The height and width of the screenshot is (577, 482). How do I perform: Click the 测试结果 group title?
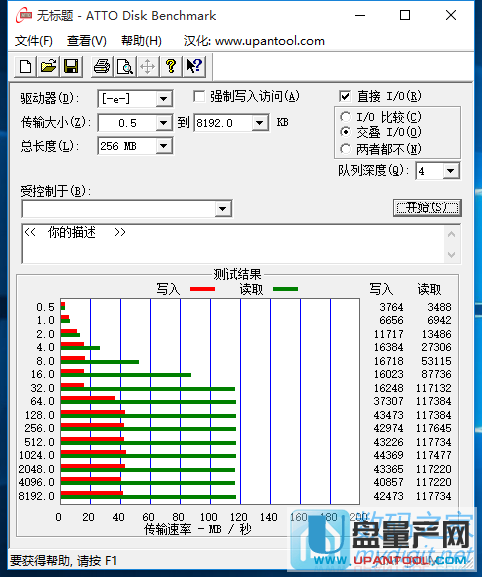[x=237, y=275]
